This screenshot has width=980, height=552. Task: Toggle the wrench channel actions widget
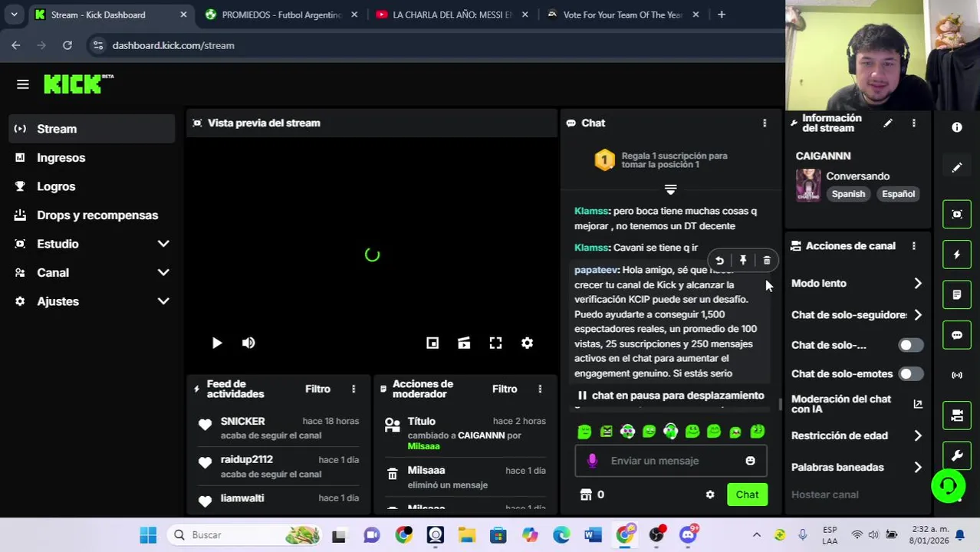(x=957, y=455)
